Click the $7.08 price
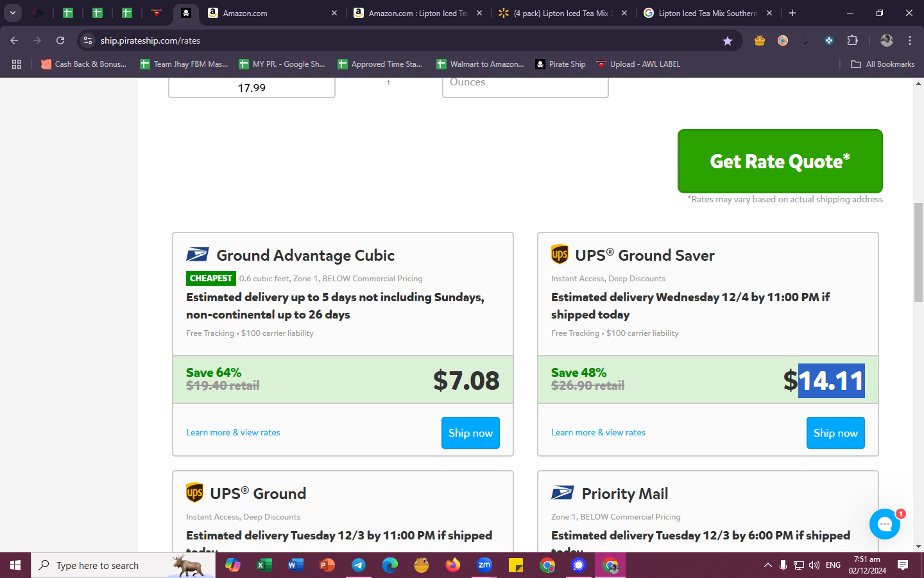Screen dimensions: 924x578 tap(466, 380)
